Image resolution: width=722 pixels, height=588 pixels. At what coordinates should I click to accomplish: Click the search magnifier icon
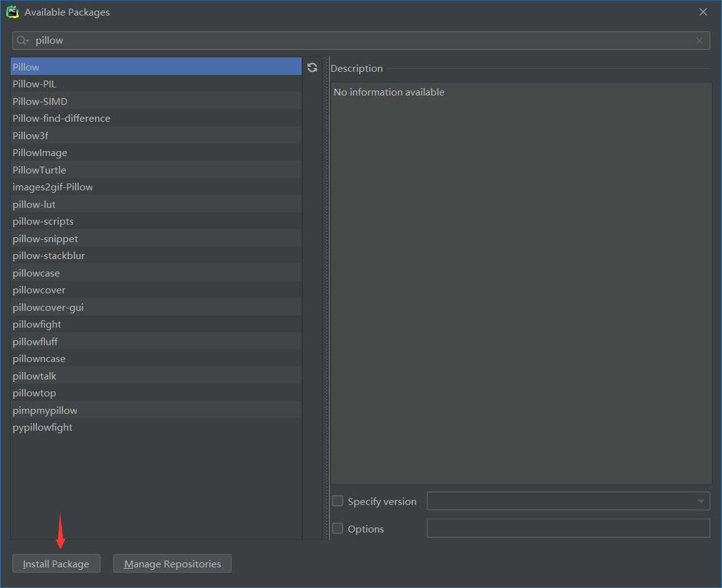point(22,41)
